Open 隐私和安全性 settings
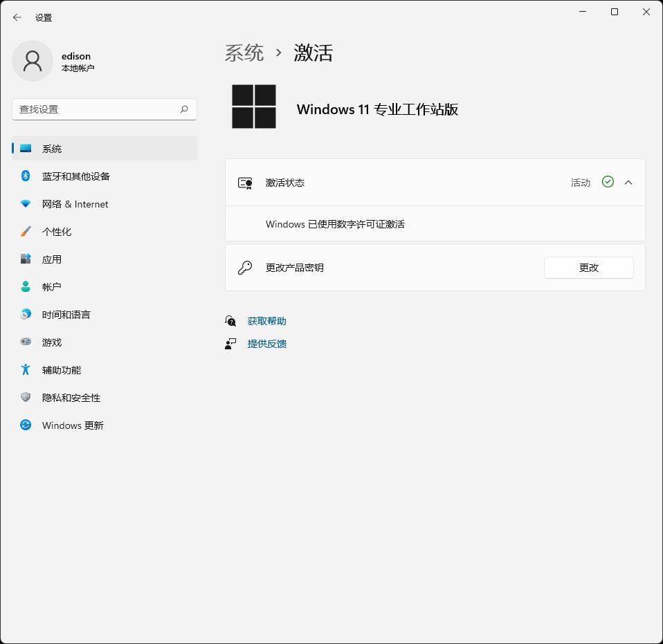The width and height of the screenshot is (663, 644). [73, 398]
